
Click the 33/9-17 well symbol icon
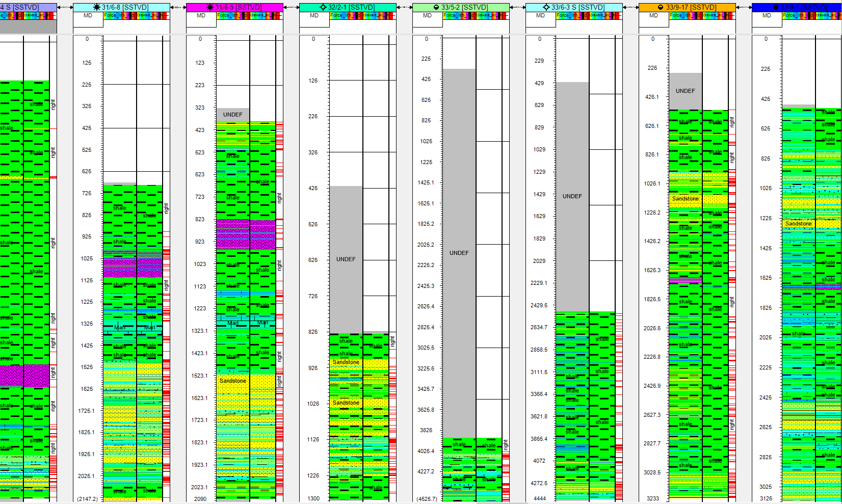click(x=661, y=7)
